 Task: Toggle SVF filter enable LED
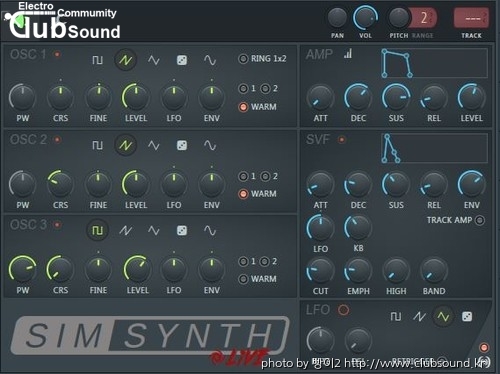click(342, 139)
